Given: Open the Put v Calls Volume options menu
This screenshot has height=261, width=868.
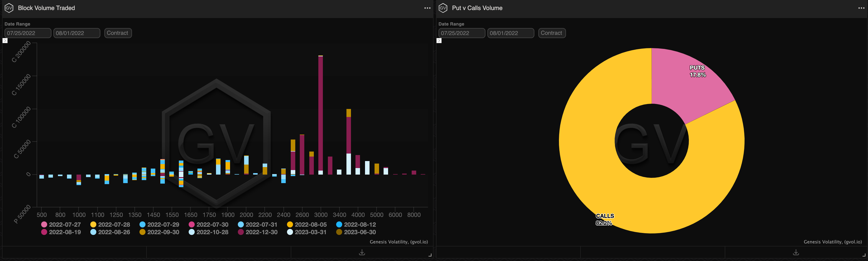Looking at the screenshot, I should (861, 8).
